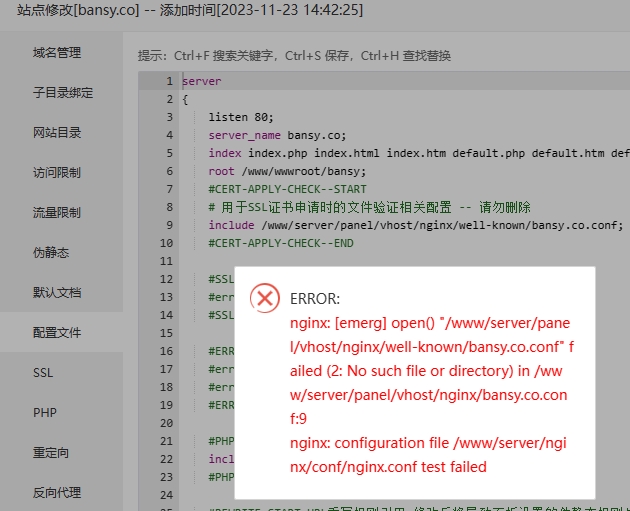The image size is (630, 511).
Task: Select the 流量限制 tab
Action: coord(57,213)
